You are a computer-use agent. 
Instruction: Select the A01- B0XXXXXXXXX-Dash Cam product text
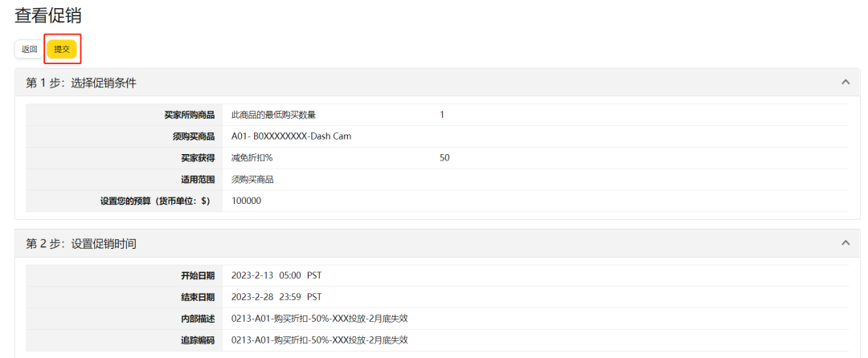tap(291, 136)
